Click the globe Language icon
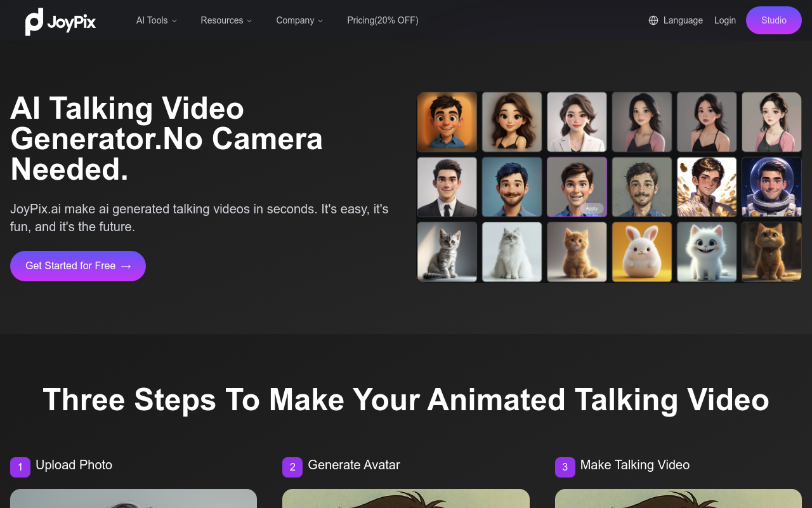812x508 pixels. tap(653, 20)
